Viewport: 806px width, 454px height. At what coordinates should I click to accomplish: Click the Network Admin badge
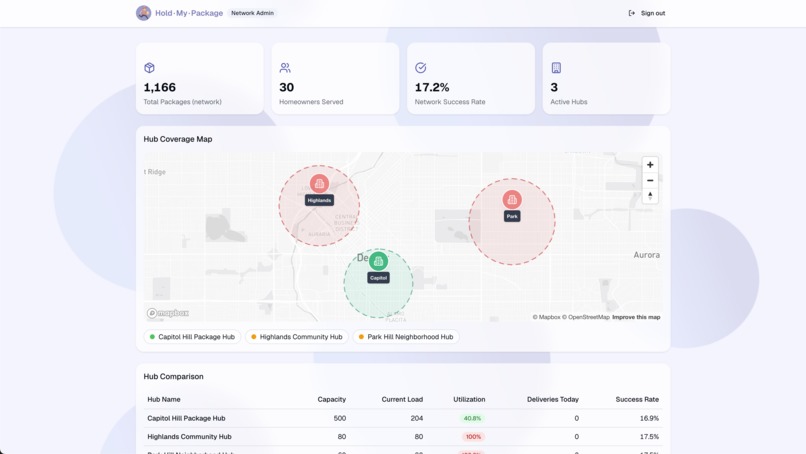coord(252,13)
